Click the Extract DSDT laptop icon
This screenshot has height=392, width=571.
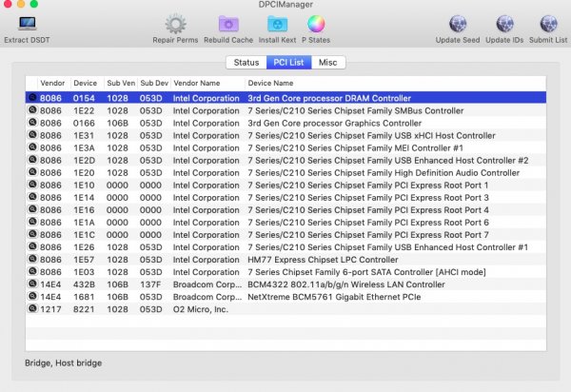[x=27, y=24]
